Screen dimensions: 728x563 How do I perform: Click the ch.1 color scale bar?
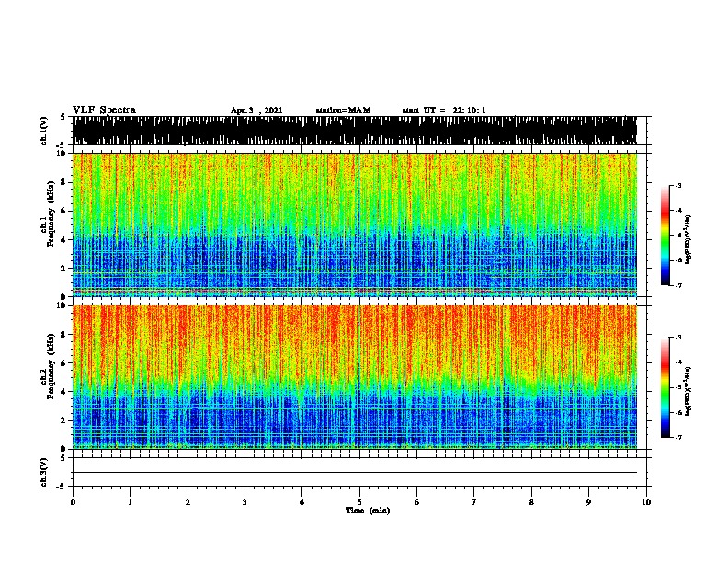pyautogui.click(x=665, y=236)
